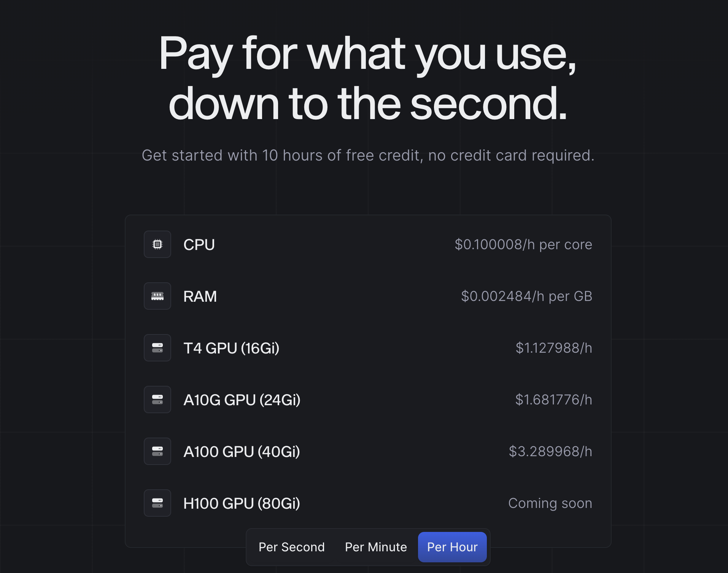Click the T4 GPU (16Gi) price text

[x=554, y=348]
